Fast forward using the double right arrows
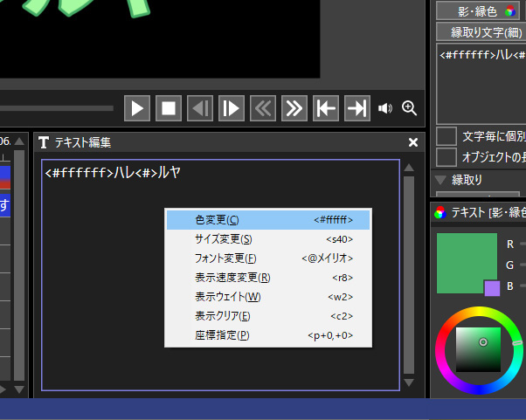 pos(294,108)
